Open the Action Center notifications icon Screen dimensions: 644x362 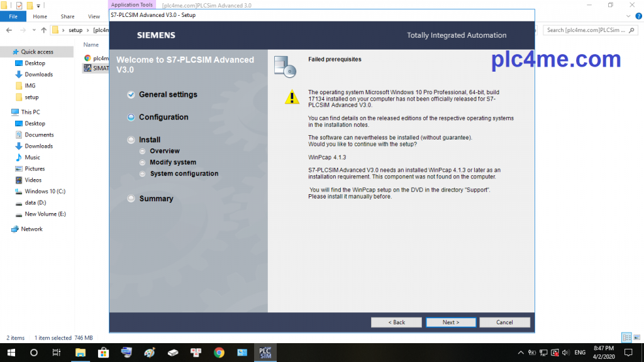coord(628,353)
